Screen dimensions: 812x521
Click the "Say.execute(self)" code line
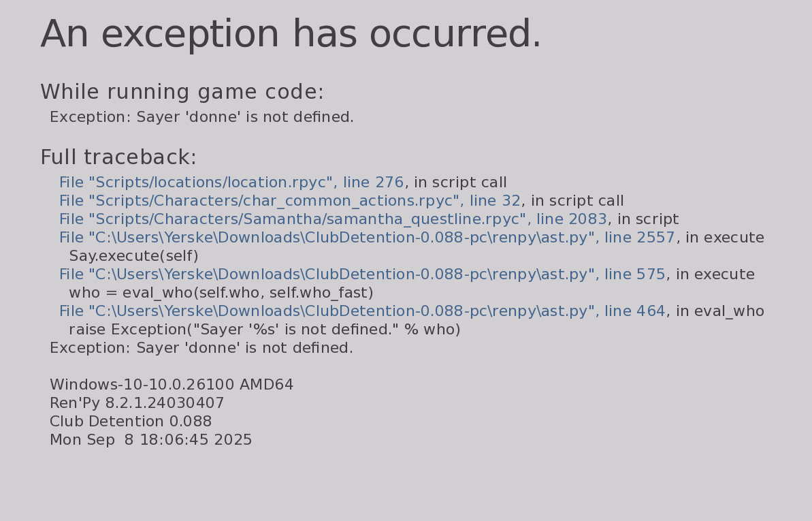[133, 256]
